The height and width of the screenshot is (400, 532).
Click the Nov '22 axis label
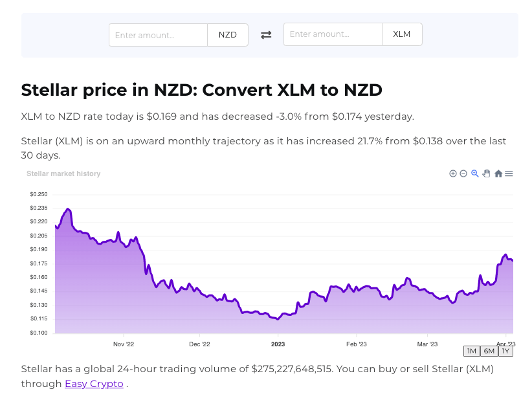coord(123,344)
